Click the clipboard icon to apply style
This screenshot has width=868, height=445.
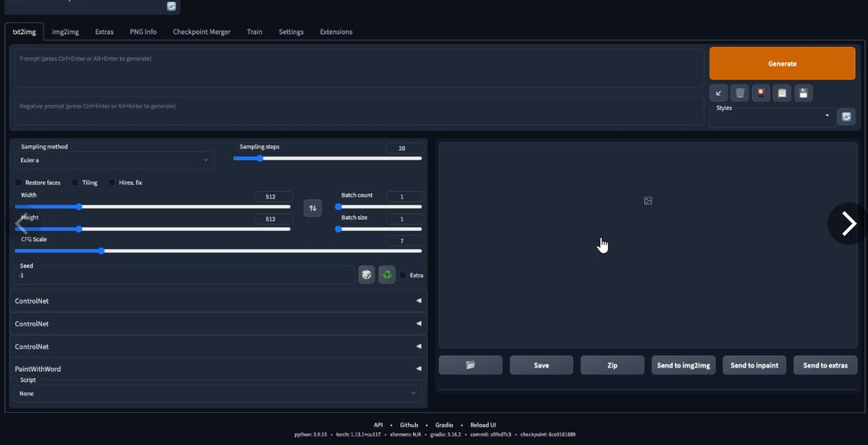[x=782, y=93]
